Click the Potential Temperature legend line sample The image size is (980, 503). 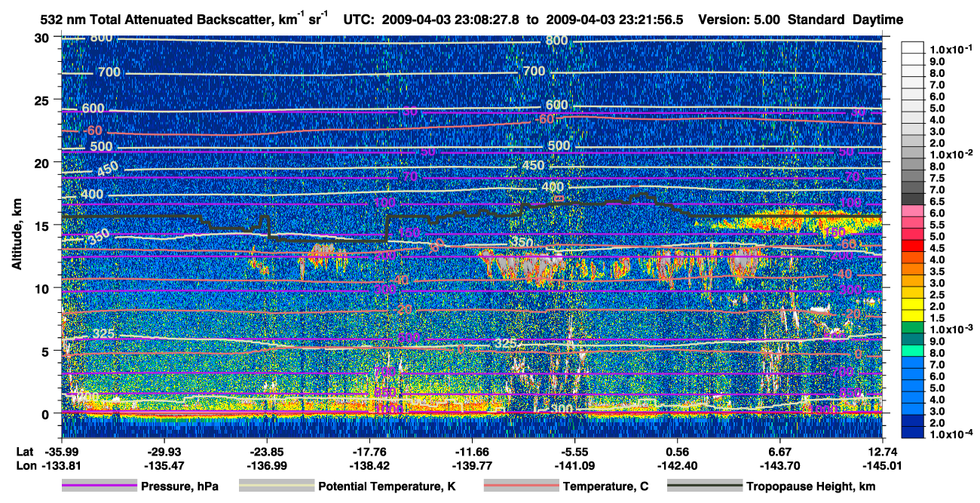[276, 486]
